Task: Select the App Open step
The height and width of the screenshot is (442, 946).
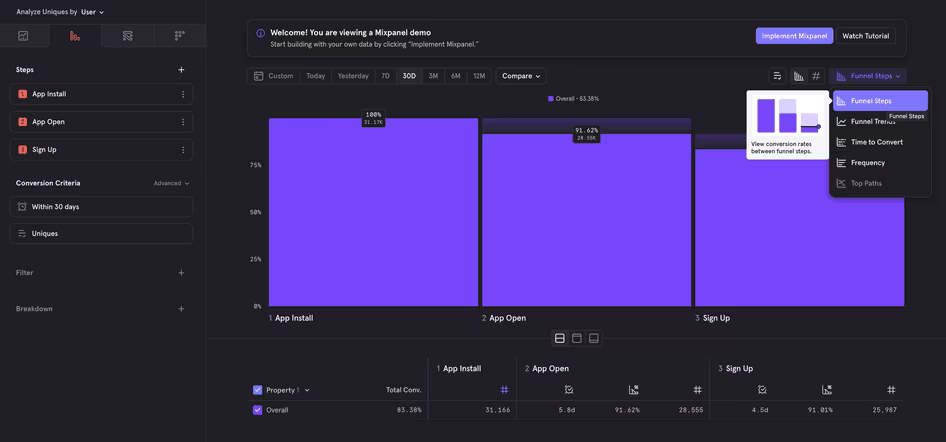Action: (101, 122)
